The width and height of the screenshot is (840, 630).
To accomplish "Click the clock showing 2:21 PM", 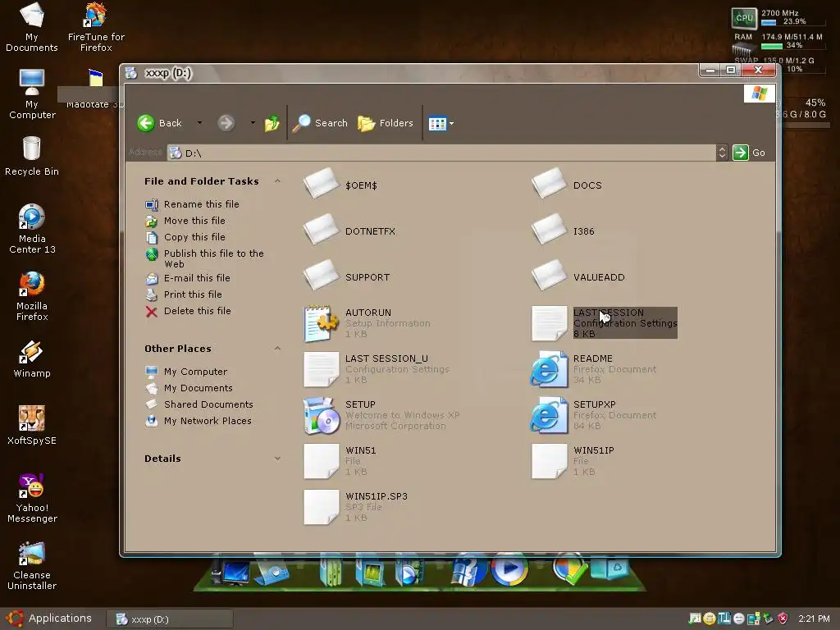I will click(x=814, y=619).
